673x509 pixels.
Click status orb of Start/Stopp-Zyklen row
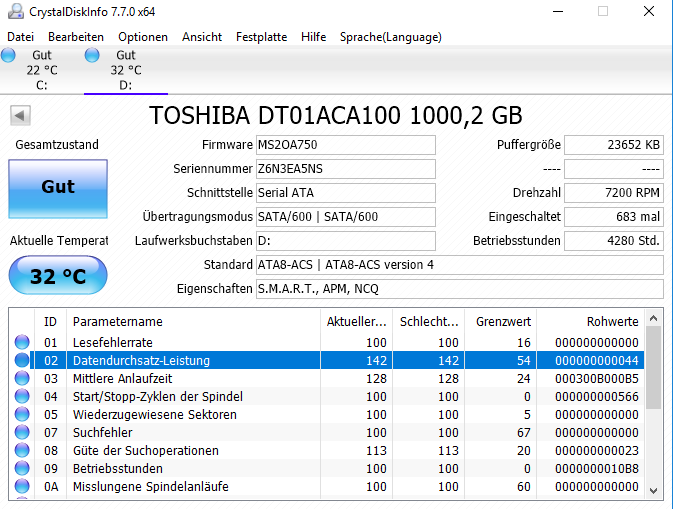[22, 396]
